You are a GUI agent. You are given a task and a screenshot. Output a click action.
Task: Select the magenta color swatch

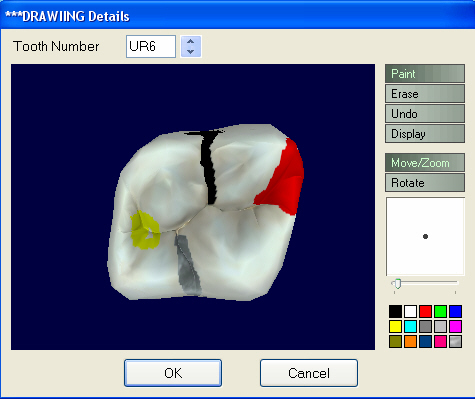[x=455, y=327]
